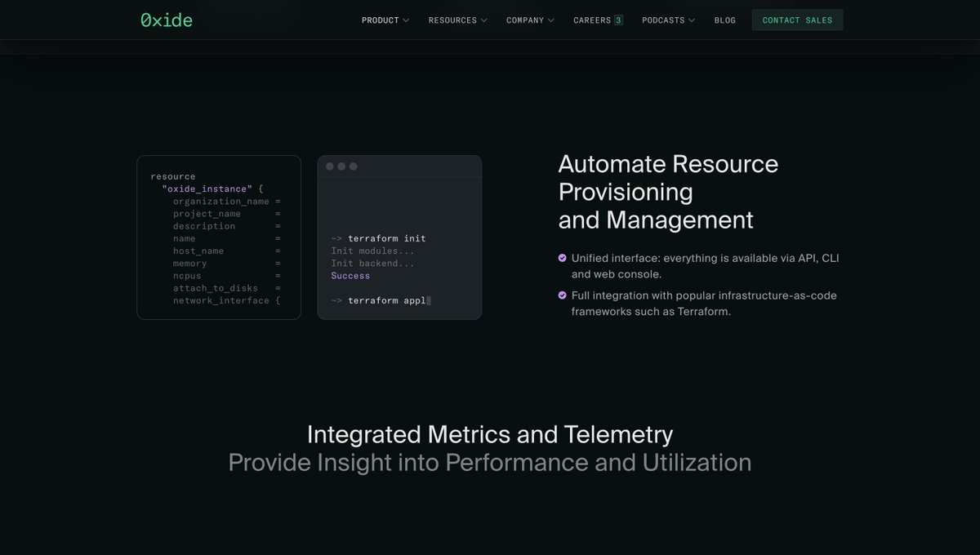980x555 pixels.
Task: Click the checkmark icon beside 'Full integration'
Action: click(562, 295)
